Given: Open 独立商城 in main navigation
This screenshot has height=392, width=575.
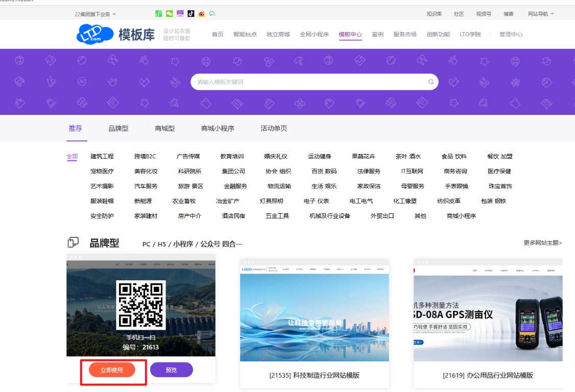Looking at the screenshot, I should (x=278, y=34).
